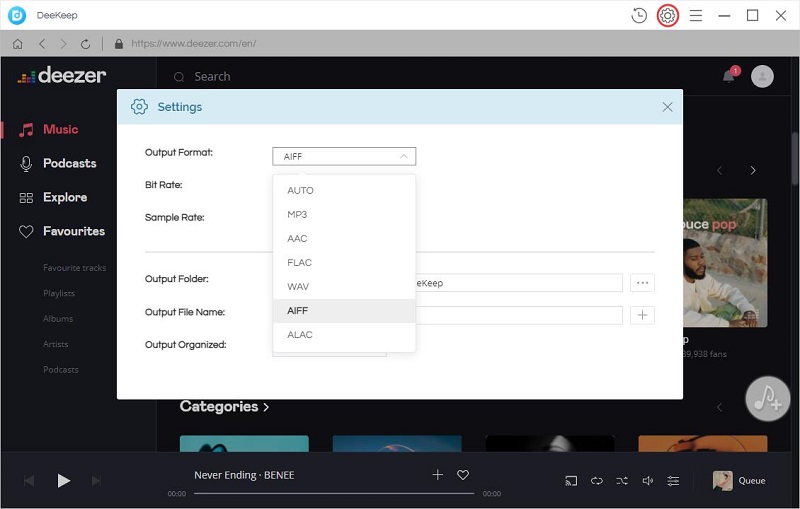
Task: Click the Output Folder path field
Action: (x=519, y=283)
